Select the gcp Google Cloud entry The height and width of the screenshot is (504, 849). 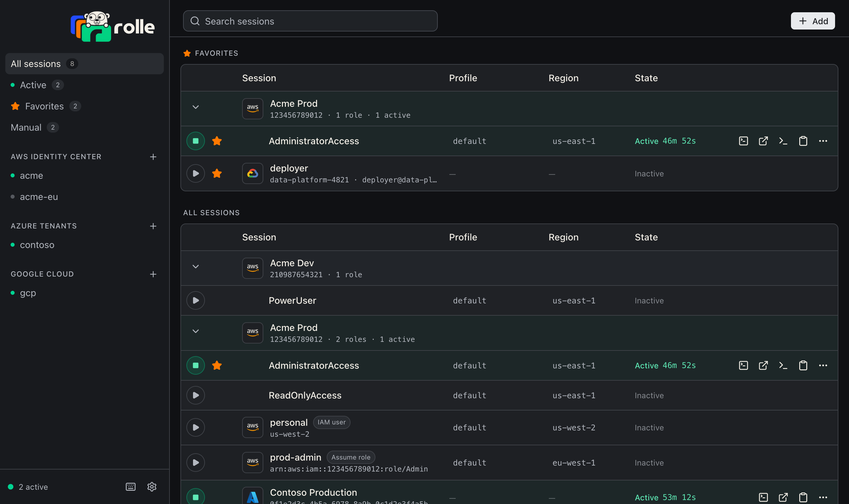85,293
